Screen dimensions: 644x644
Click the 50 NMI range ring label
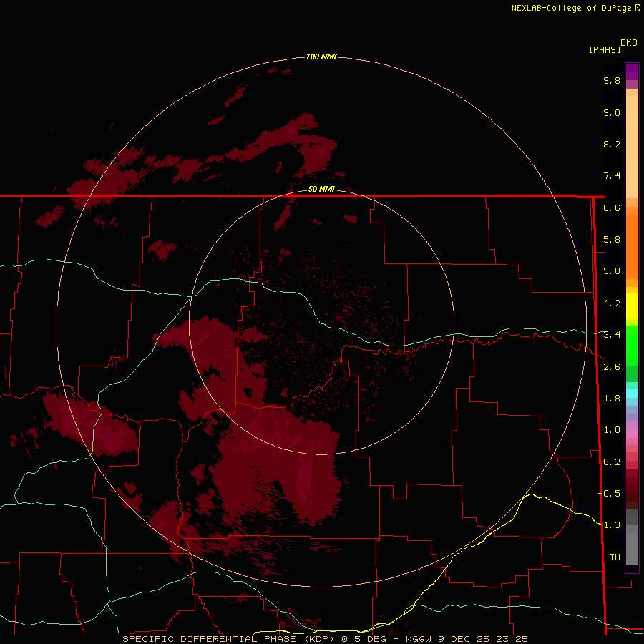(321, 189)
